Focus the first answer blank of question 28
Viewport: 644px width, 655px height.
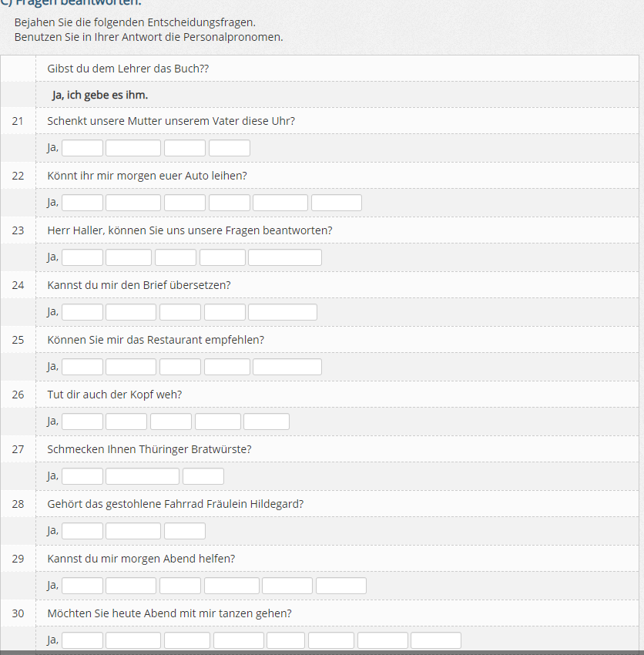point(82,531)
